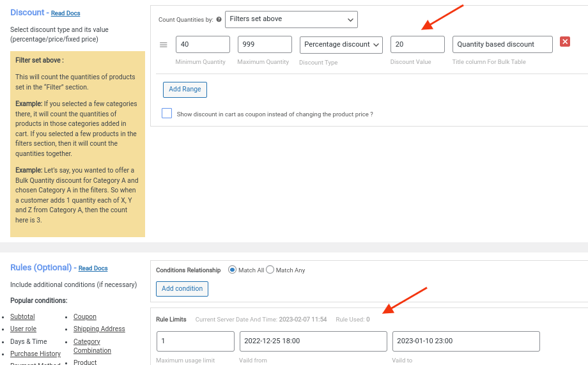Screen dimensions: 588x365
Task: Focus the Discount Value field
Action: [417, 45]
